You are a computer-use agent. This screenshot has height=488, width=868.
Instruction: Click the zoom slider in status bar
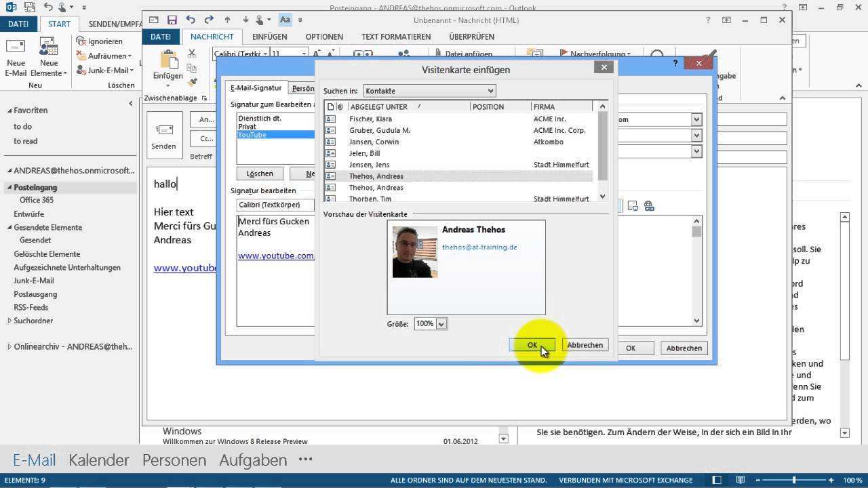[793, 481]
